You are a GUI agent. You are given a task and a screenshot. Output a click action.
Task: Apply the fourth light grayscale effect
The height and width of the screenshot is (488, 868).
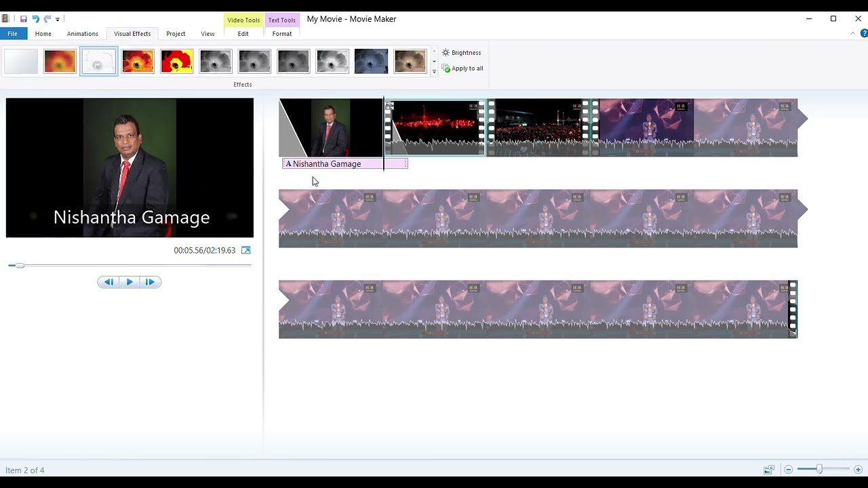[332, 61]
